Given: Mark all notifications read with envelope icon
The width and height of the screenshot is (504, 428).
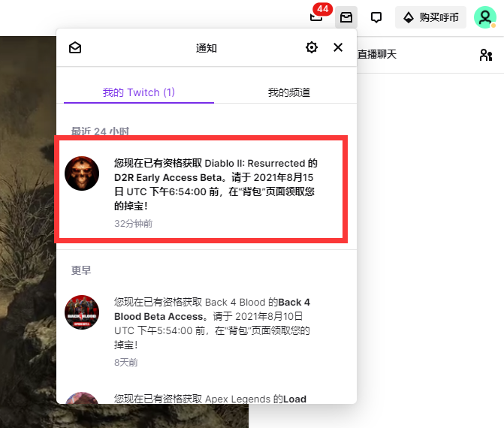Looking at the screenshot, I should (75, 48).
